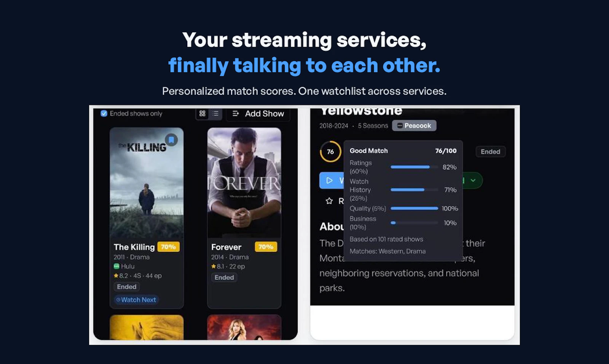Click the Forever 70% match badge

pyautogui.click(x=266, y=247)
